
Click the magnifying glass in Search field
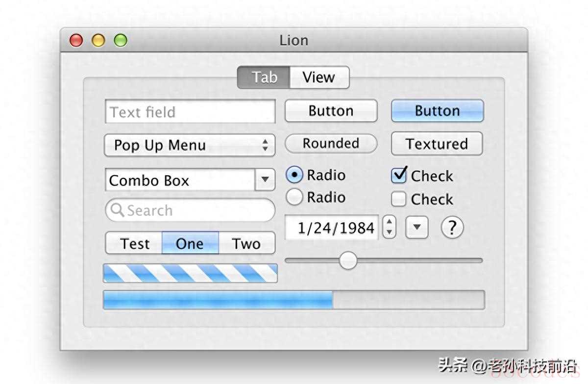pos(117,210)
